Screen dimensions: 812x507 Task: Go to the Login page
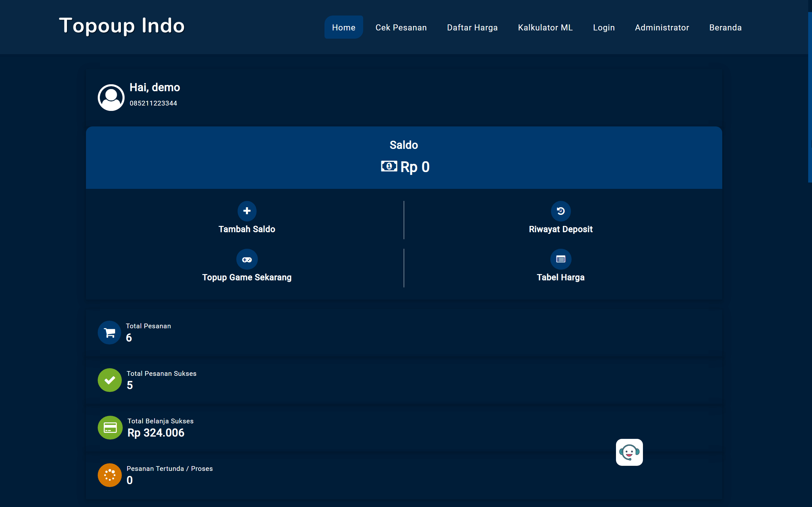coord(604,27)
